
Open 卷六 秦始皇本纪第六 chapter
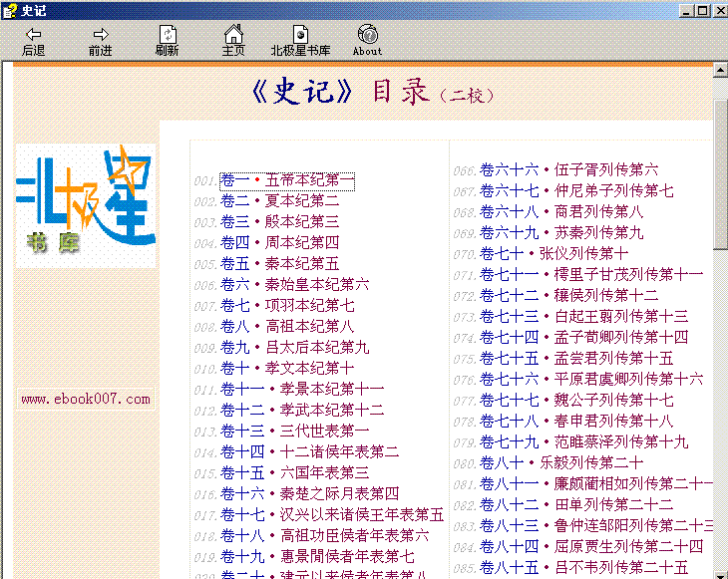[294, 284]
